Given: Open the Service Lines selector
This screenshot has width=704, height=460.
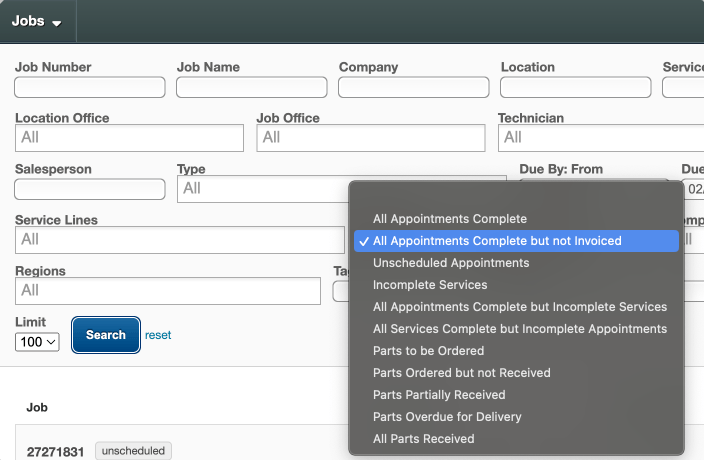Looking at the screenshot, I should pos(180,240).
